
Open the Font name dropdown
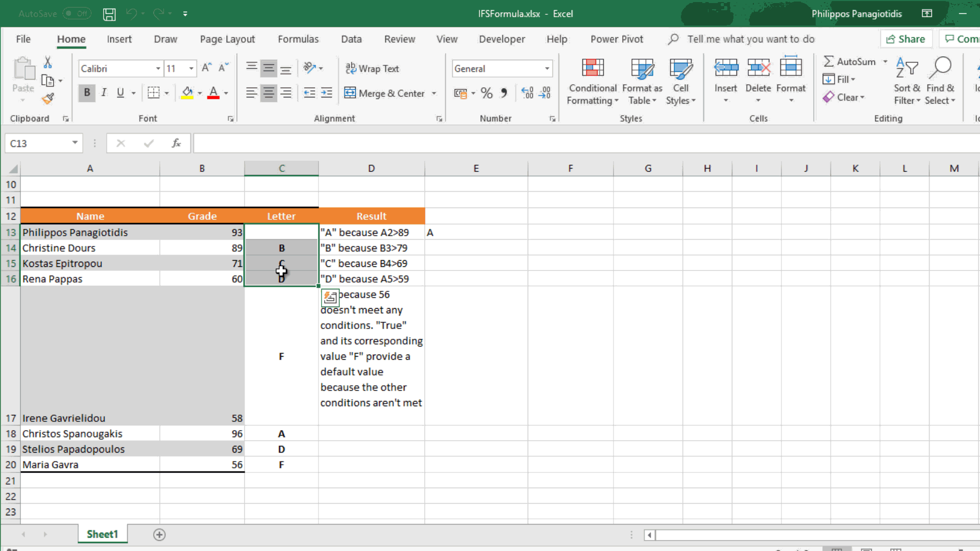(157, 68)
